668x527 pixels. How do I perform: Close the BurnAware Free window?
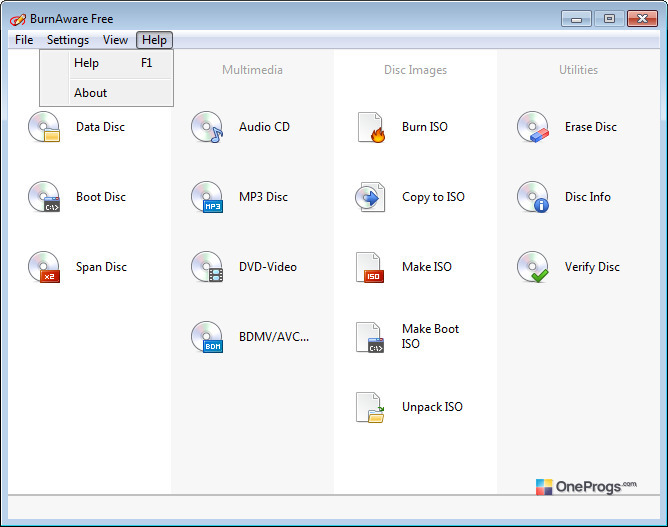(x=642, y=19)
